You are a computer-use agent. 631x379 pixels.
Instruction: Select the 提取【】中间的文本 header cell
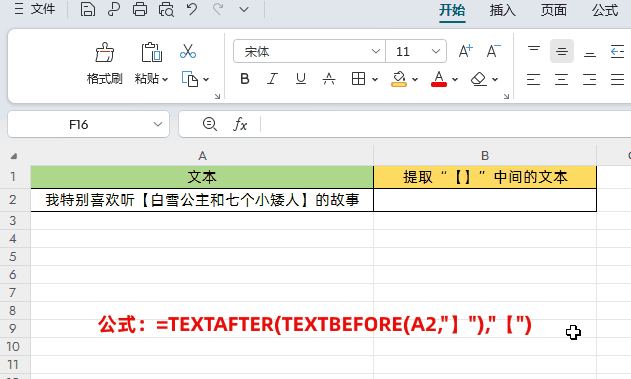(485, 177)
